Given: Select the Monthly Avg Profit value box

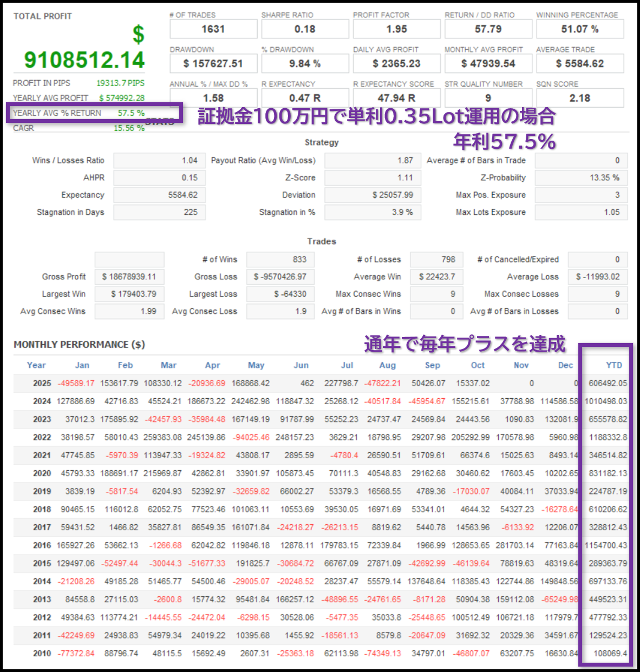Looking at the screenshot, I should [488, 64].
